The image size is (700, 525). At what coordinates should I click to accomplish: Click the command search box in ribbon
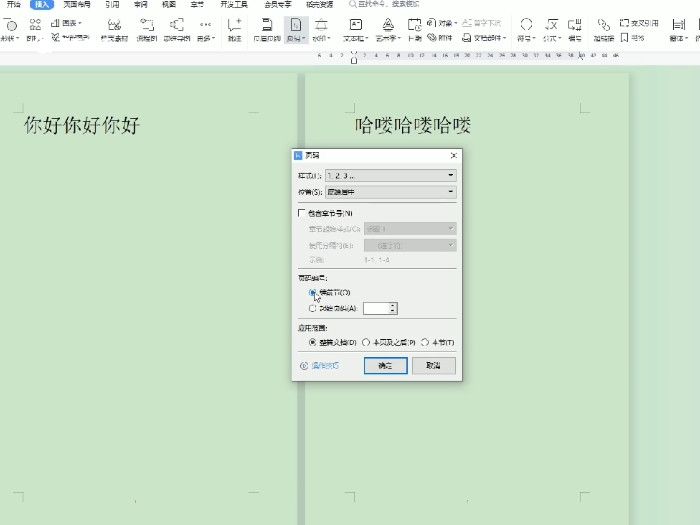pyautogui.click(x=384, y=4)
